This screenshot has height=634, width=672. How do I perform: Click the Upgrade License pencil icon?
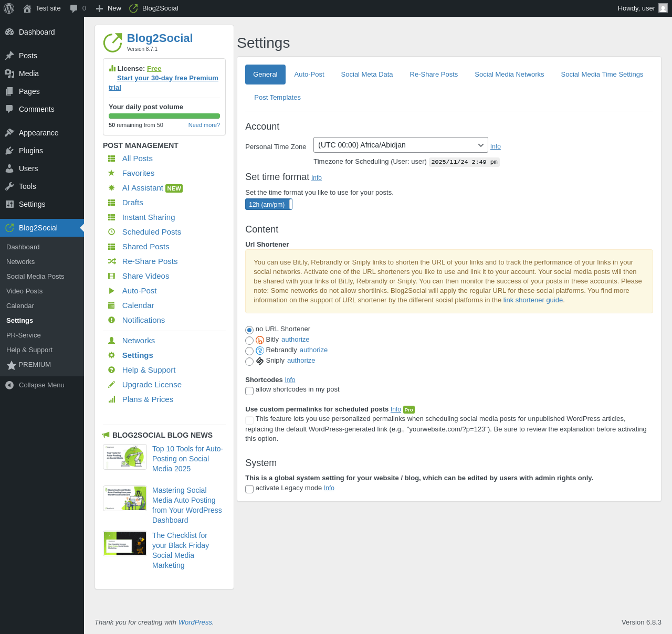[111, 385]
